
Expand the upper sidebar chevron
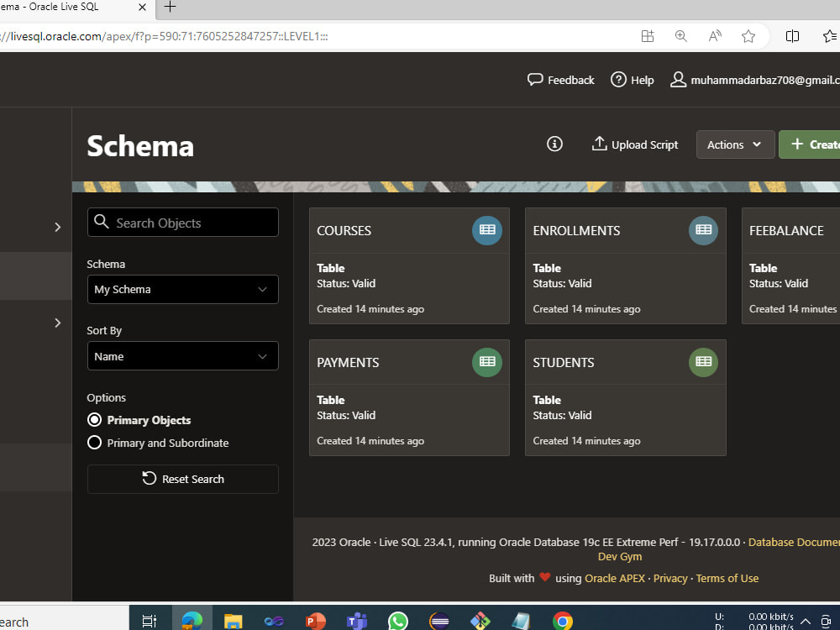(57, 227)
